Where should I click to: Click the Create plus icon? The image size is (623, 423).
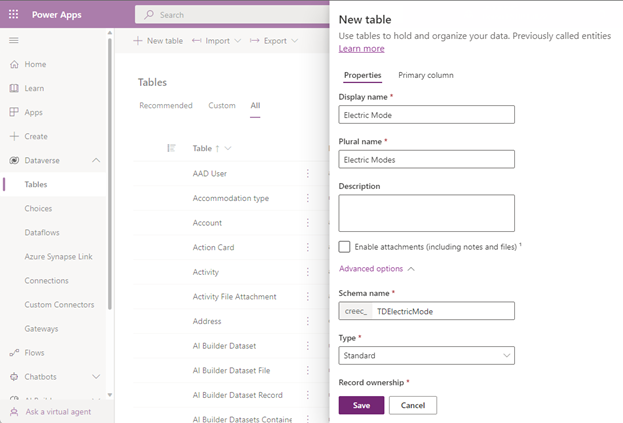[x=14, y=136]
